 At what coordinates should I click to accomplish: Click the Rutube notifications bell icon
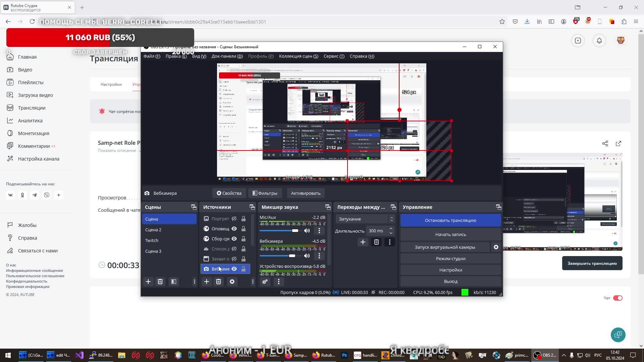pos(599,41)
